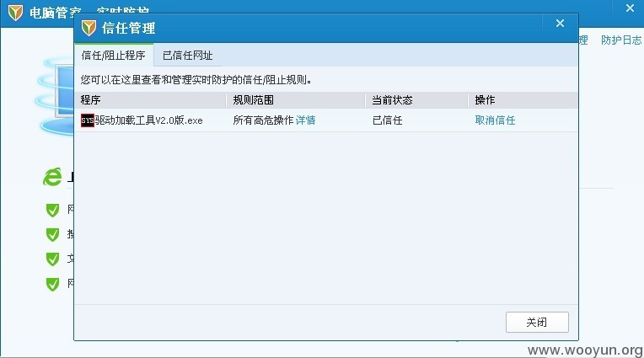Click the shield logo in the 信任管理 title bar

pyautogui.click(x=89, y=28)
